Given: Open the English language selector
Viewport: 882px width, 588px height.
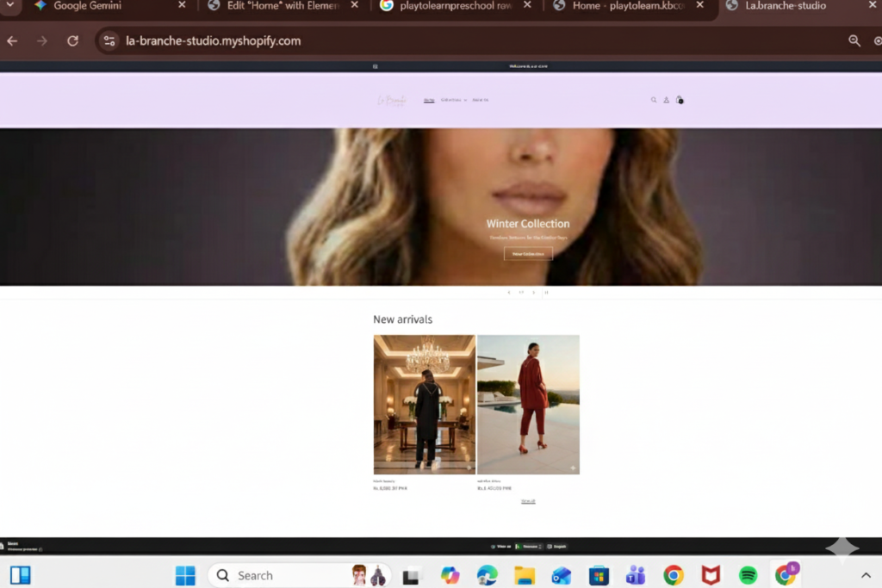Looking at the screenshot, I should coord(558,546).
